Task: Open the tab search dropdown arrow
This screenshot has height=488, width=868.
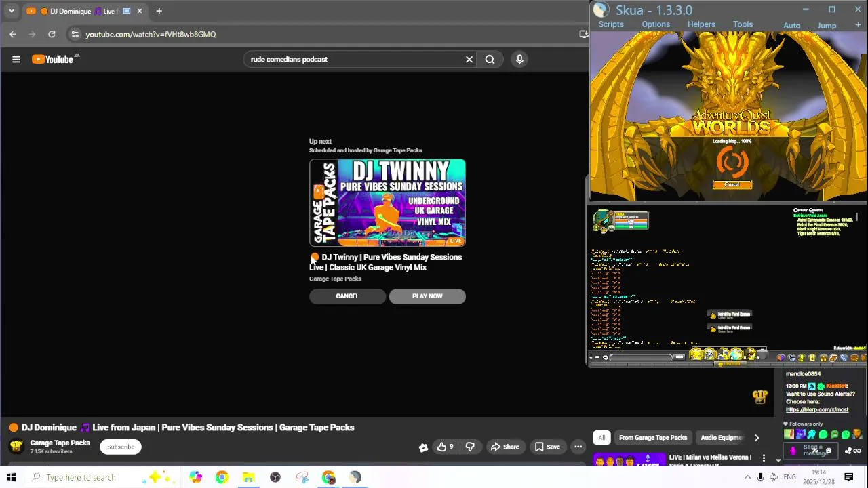Action: [12, 11]
